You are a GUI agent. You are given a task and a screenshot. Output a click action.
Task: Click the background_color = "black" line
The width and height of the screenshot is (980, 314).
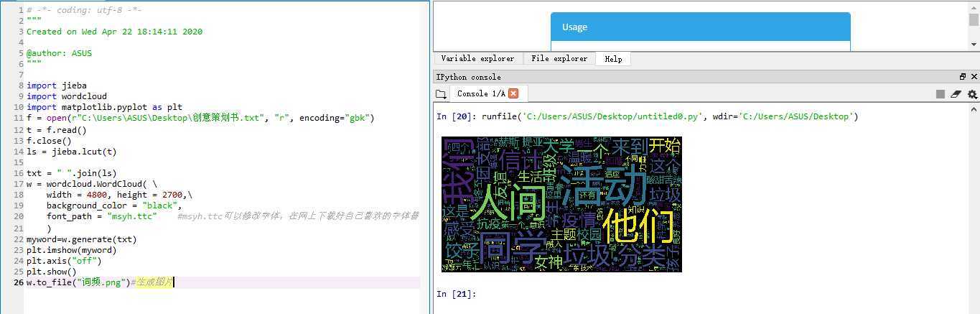coord(114,206)
